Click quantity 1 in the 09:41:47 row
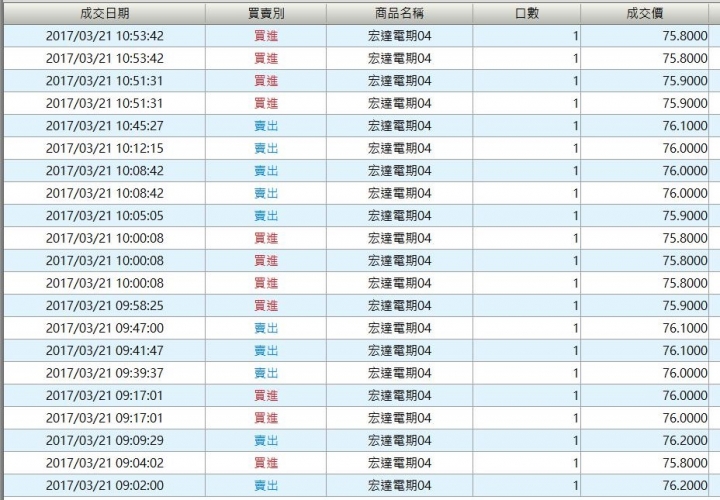This screenshot has height=500, width=720. (575, 351)
